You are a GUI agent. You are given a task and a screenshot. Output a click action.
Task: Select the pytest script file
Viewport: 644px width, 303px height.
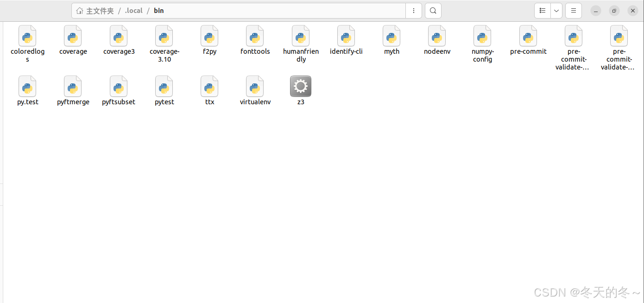pyautogui.click(x=164, y=87)
